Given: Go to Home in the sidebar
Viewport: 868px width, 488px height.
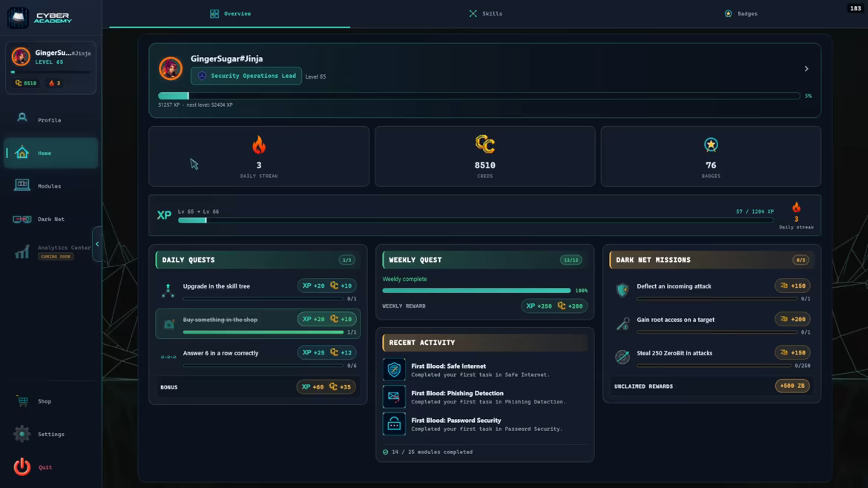Looking at the screenshot, I should [x=50, y=153].
